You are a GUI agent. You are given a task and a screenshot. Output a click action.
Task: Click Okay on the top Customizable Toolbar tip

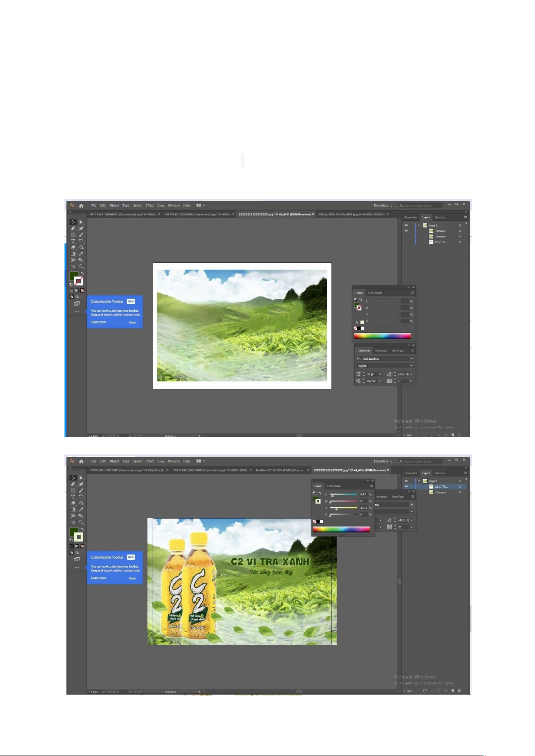132,322
